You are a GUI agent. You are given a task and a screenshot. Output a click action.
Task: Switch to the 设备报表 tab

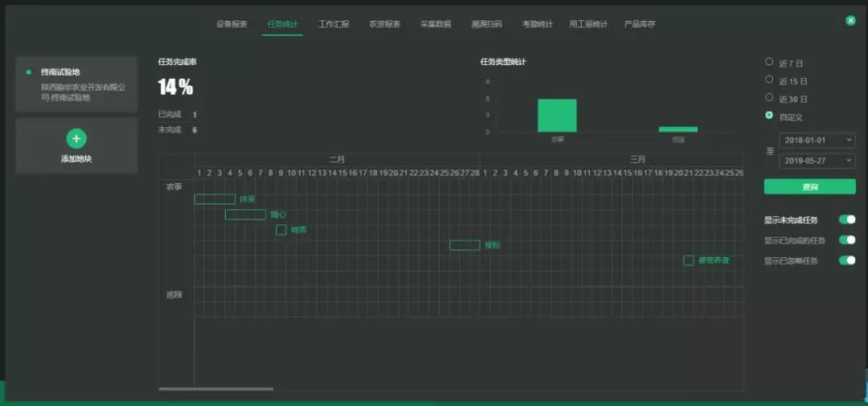coord(231,24)
